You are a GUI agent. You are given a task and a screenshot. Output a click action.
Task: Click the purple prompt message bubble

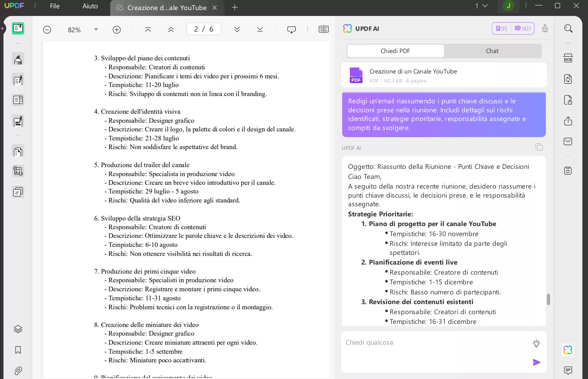444,114
